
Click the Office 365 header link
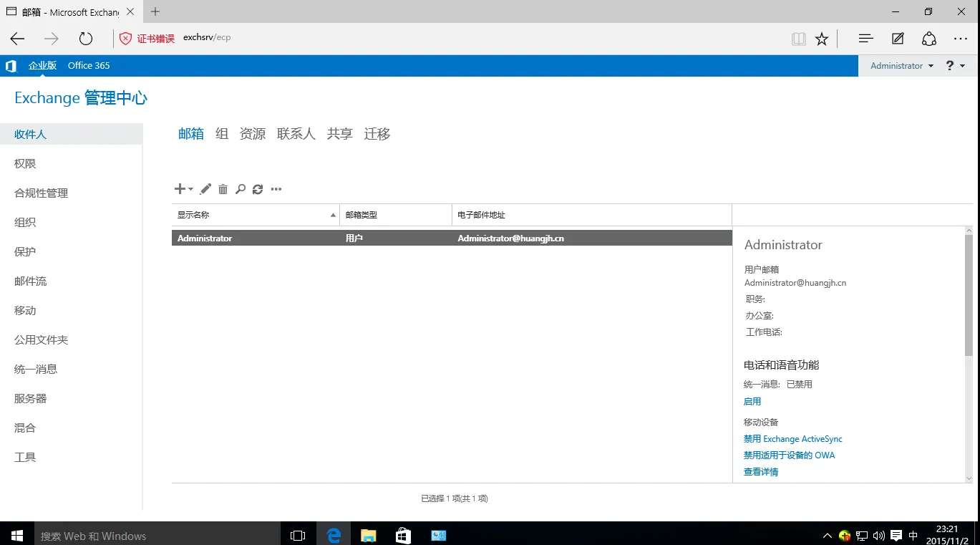pos(89,66)
